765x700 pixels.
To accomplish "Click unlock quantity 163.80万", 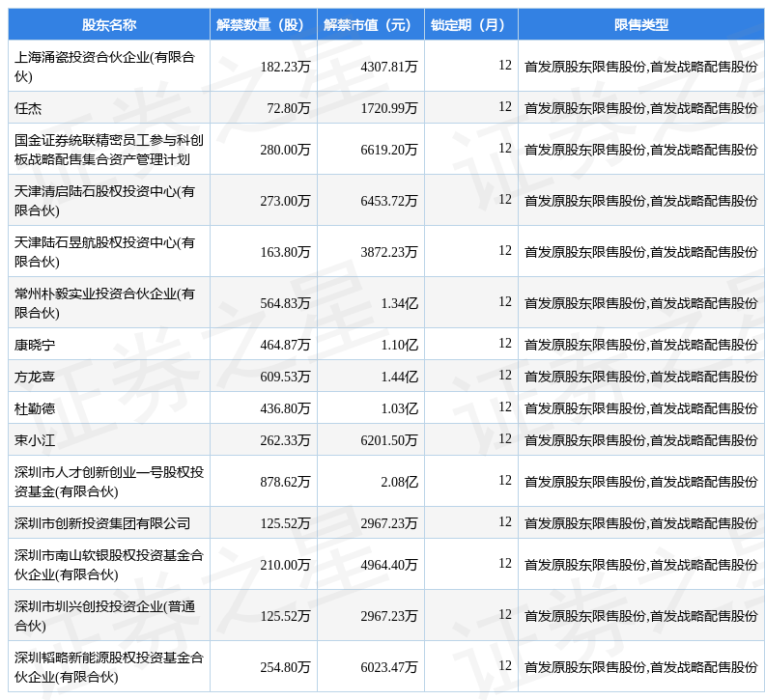I will (x=285, y=252).
